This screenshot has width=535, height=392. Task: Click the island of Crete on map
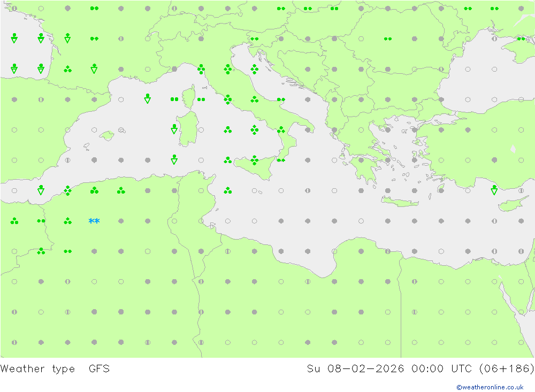(x=400, y=202)
